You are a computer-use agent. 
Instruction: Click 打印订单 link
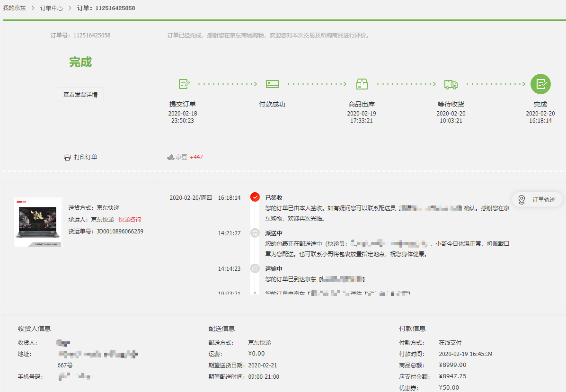point(86,157)
